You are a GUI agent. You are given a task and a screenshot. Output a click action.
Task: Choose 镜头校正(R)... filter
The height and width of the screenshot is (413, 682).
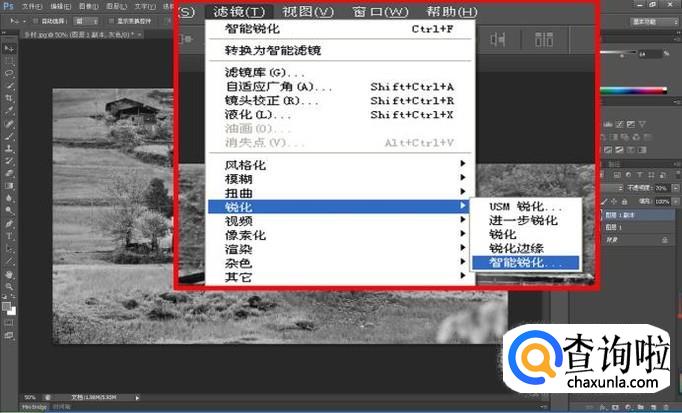[x=340, y=100]
